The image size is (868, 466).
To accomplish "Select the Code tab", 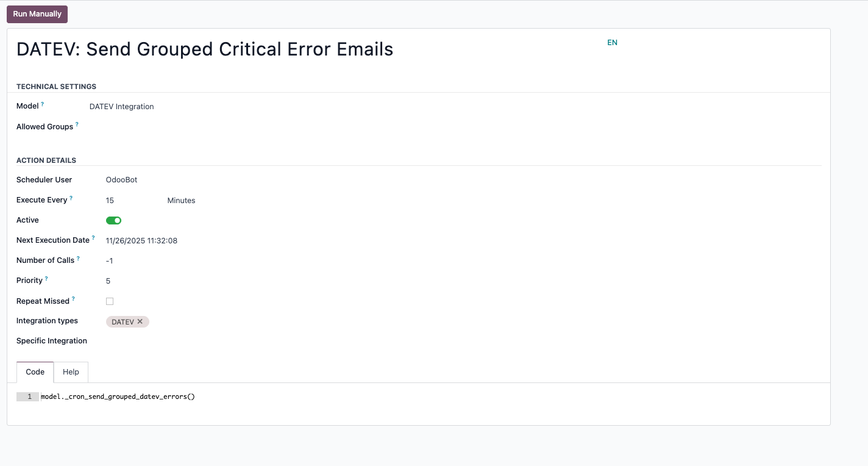I will point(35,372).
